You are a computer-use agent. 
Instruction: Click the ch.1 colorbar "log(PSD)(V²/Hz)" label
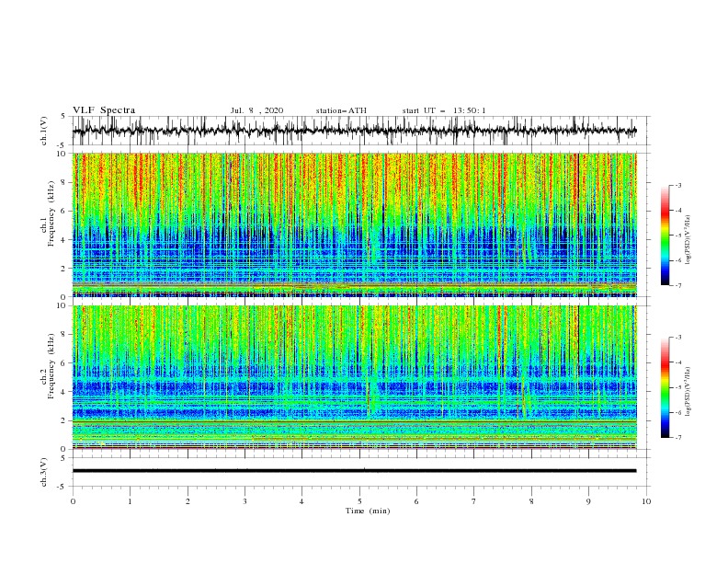point(688,240)
